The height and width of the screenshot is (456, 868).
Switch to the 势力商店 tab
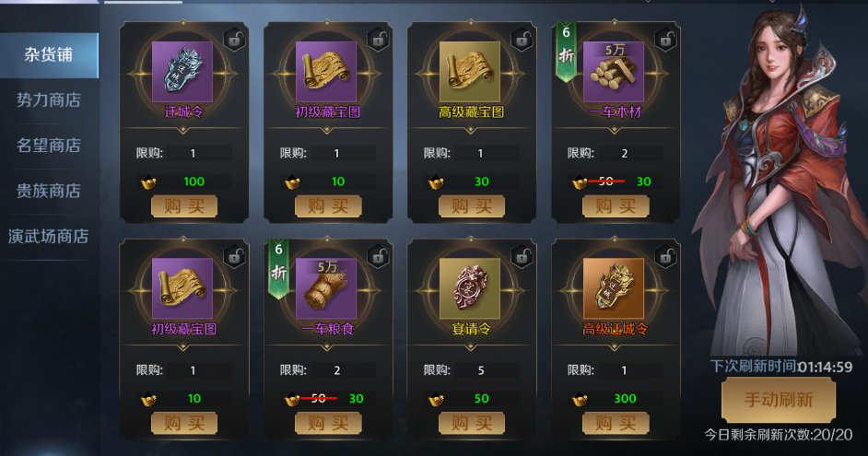49,100
